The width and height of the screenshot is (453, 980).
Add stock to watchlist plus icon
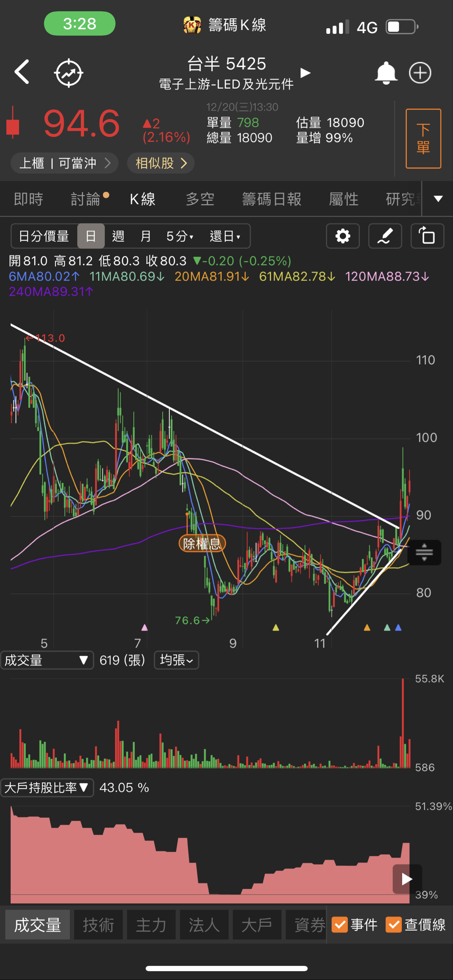click(420, 72)
